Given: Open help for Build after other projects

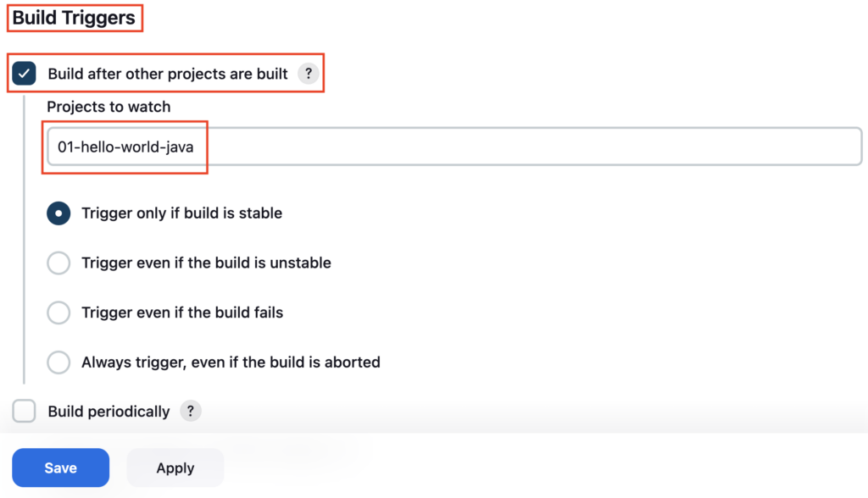Looking at the screenshot, I should point(309,73).
